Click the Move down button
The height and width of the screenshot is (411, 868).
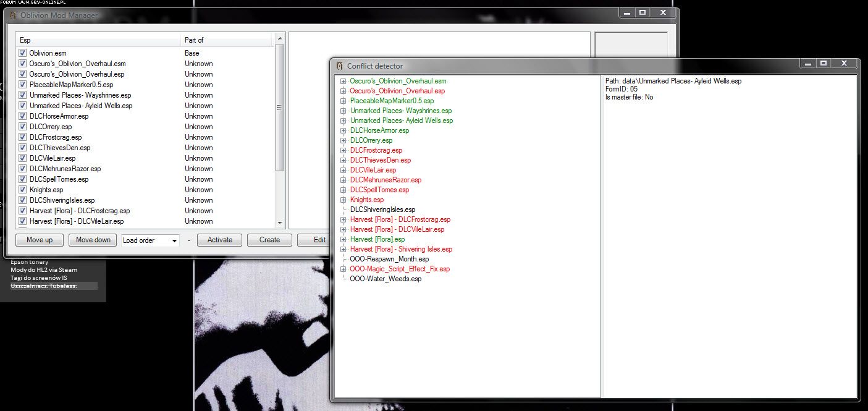click(x=93, y=240)
